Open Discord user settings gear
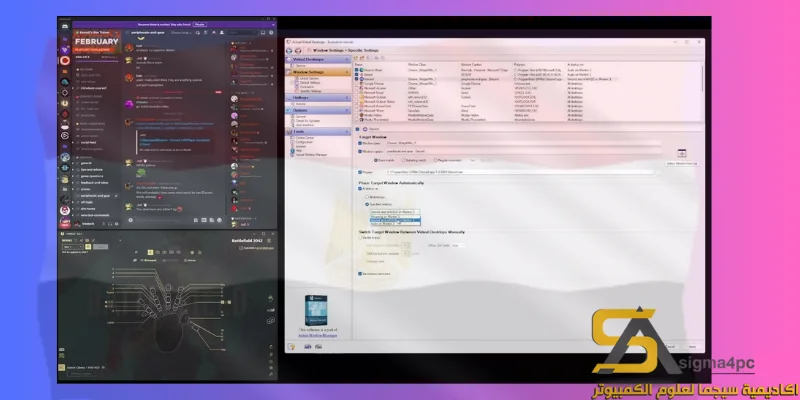 117,223
